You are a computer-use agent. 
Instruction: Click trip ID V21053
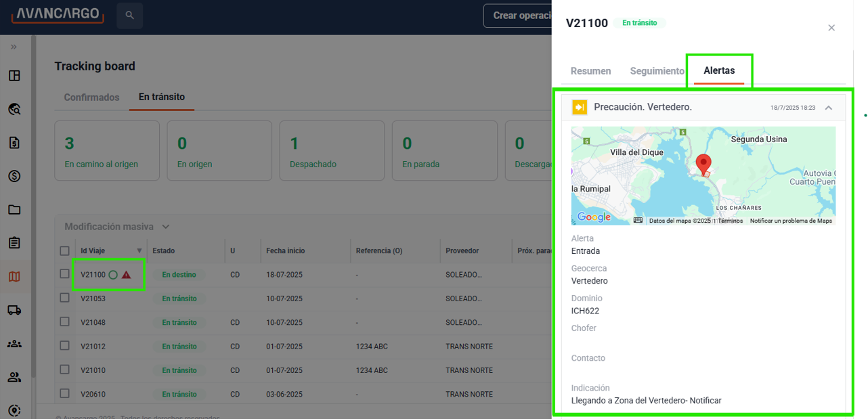pos(93,299)
